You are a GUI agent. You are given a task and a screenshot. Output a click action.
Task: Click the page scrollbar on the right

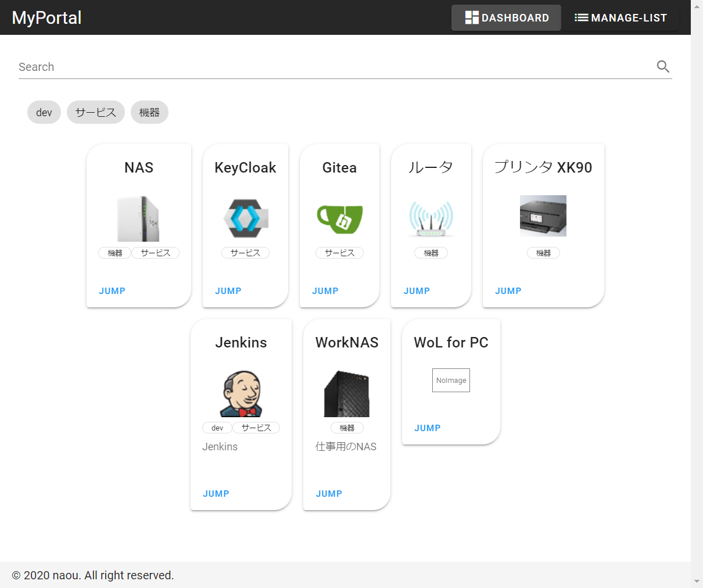(698, 291)
